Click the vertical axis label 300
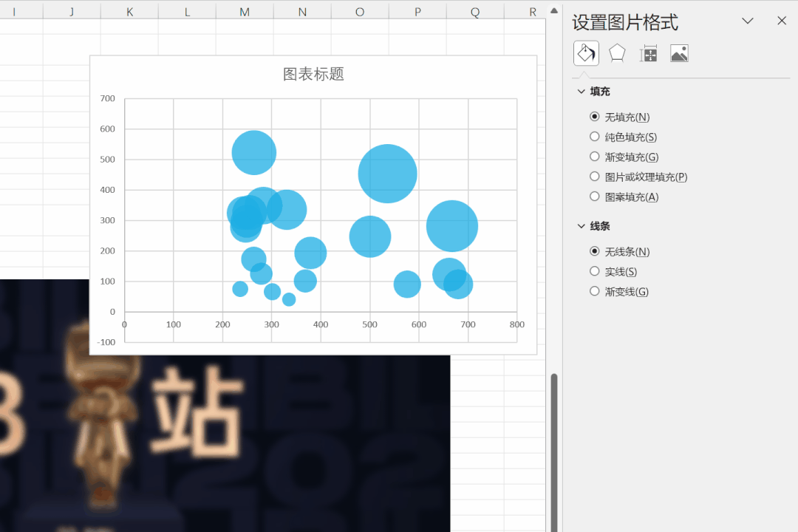Screen dimensions: 798x532 107,220
